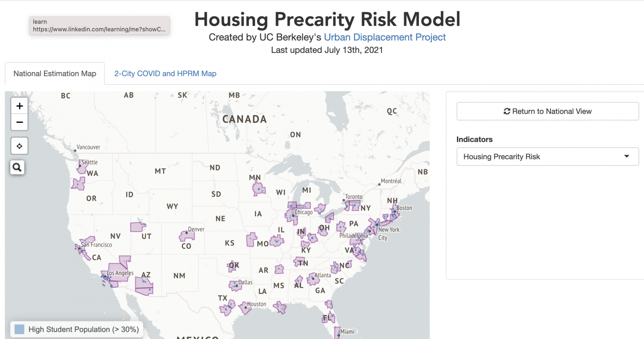This screenshot has width=644, height=339.
Task: Switch to the 2-City COVID and HPRM Map tab
Action: pos(165,73)
